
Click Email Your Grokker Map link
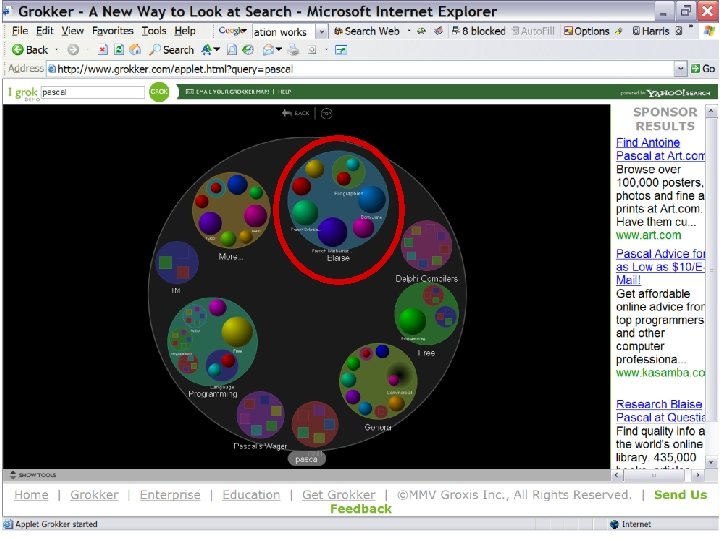click(227, 92)
